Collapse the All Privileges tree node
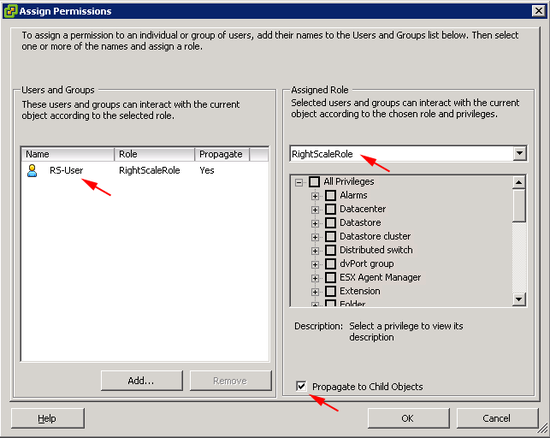Viewport: 550px width, 438px height. [x=299, y=182]
